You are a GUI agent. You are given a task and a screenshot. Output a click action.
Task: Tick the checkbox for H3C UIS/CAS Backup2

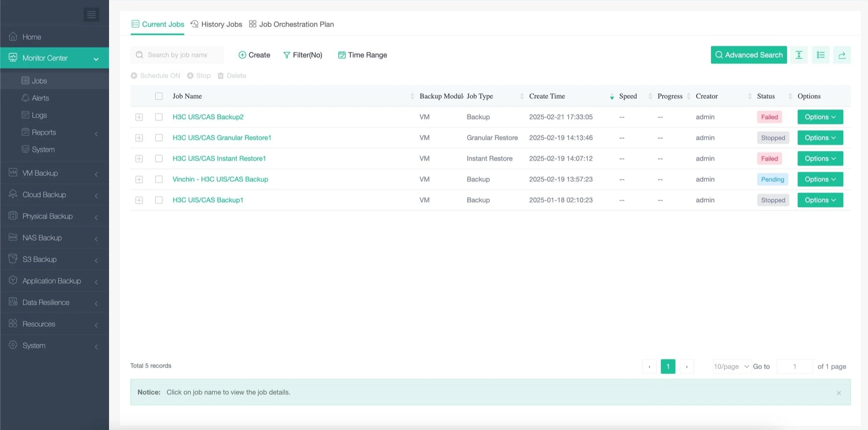159,117
